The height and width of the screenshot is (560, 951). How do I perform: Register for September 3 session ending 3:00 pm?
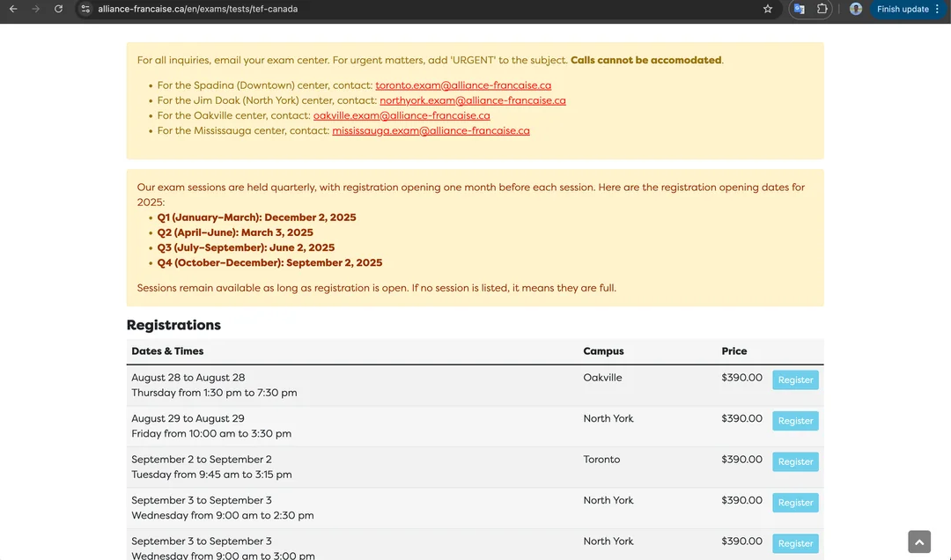tap(795, 543)
